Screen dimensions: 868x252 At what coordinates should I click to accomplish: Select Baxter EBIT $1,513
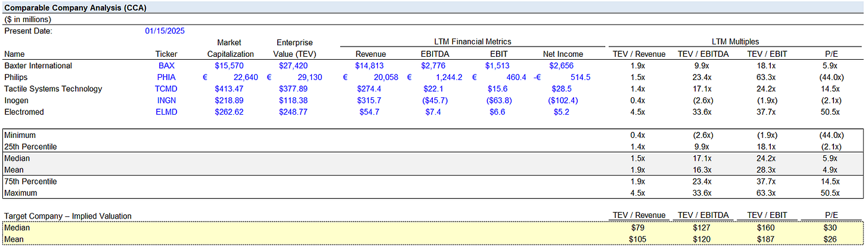(x=498, y=66)
